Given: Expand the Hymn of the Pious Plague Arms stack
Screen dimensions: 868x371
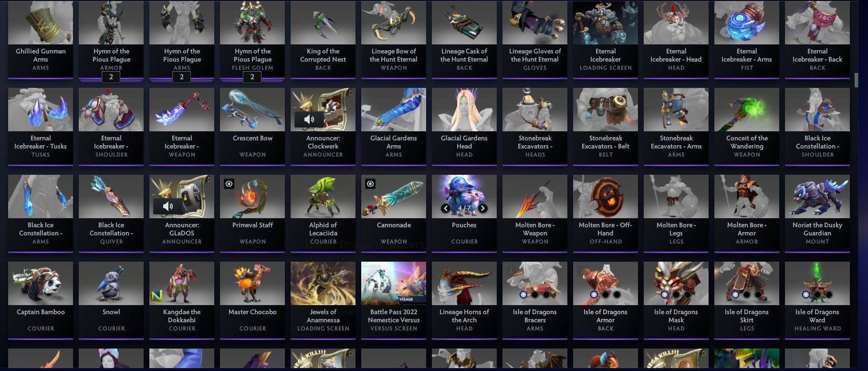Looking at the screenshot, I should click(182, 77).
